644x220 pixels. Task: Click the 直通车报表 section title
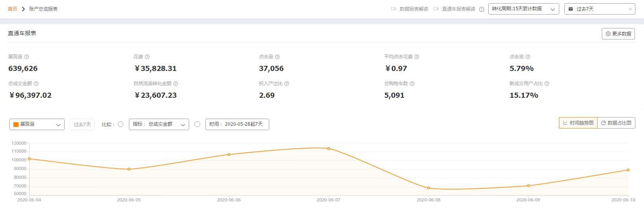[22, 33]
